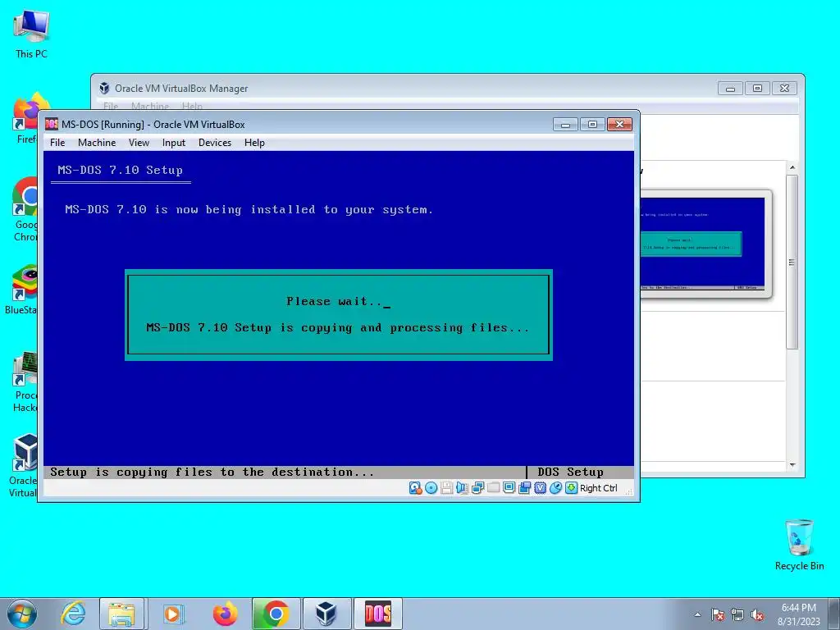
Task: Open the File menu of MS-DOS VM window
Action: point(57,143)
